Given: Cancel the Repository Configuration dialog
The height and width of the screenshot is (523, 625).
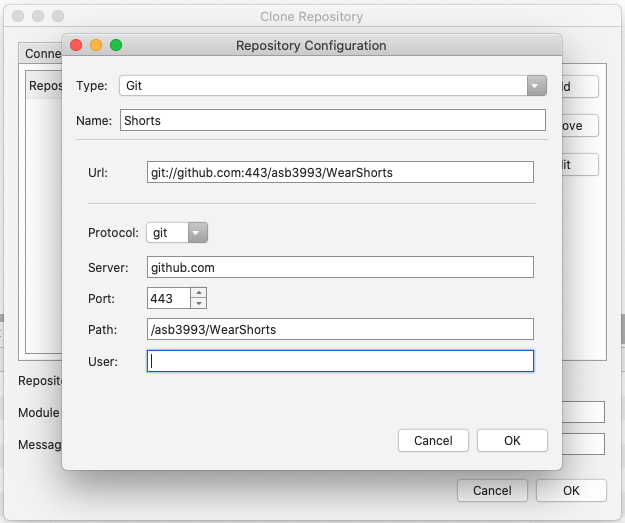Looking at the screenshot, I should 433,440.
